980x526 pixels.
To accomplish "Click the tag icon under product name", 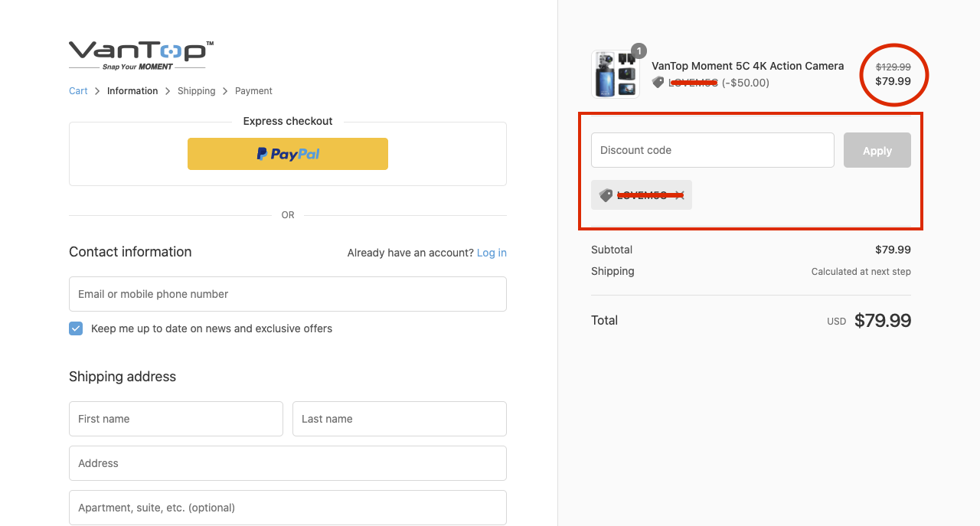I will tap(658, 83).
